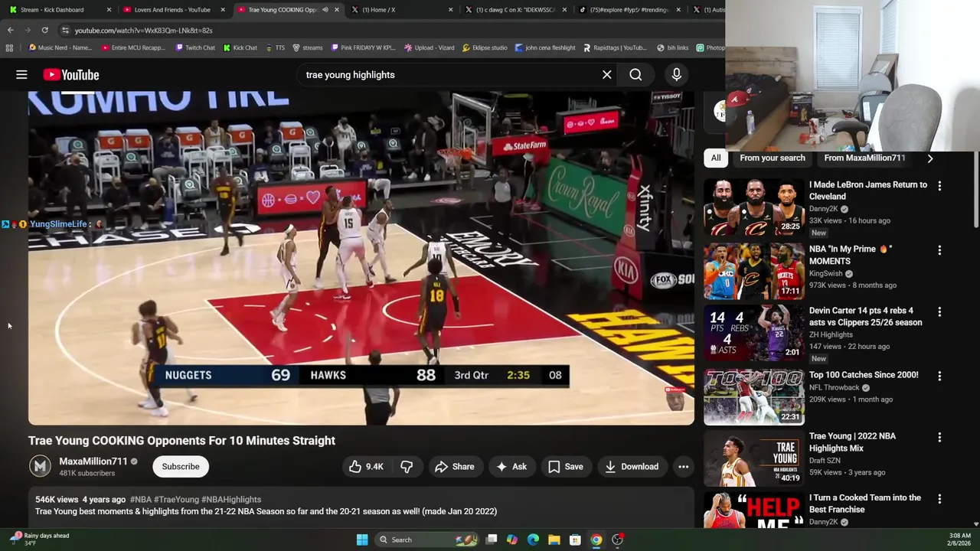Save the video to a playlist
The image size is (980, 551).
(x=566, y=467)
